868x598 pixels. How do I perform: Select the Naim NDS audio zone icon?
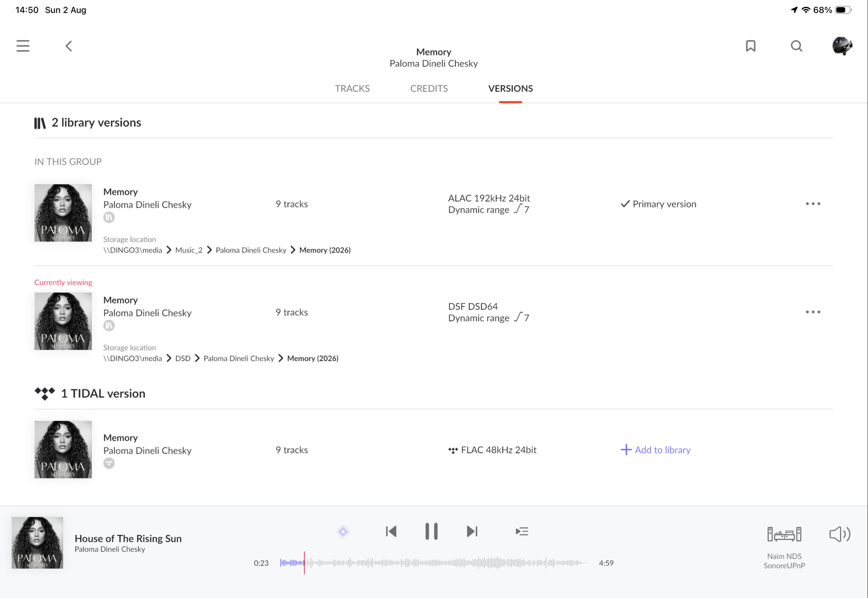(784, 534)
